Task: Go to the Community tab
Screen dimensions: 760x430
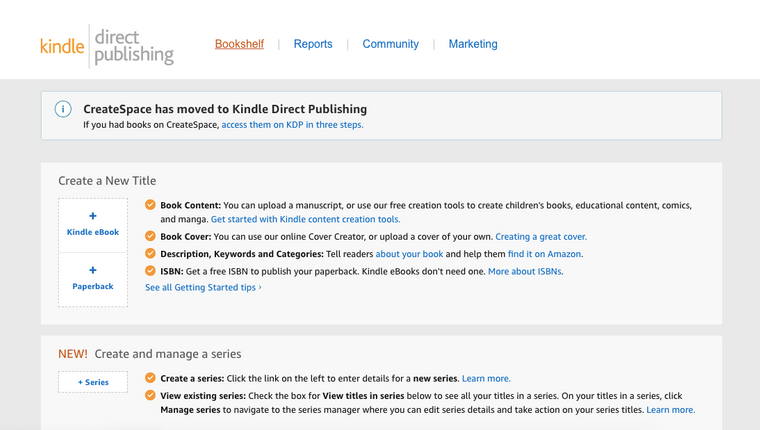Action: point(391,44)
